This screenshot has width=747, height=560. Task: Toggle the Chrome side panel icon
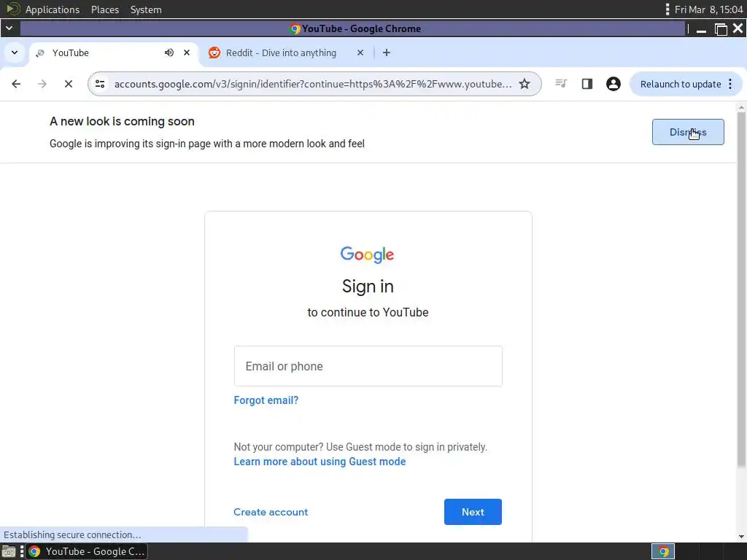[587, 85]
